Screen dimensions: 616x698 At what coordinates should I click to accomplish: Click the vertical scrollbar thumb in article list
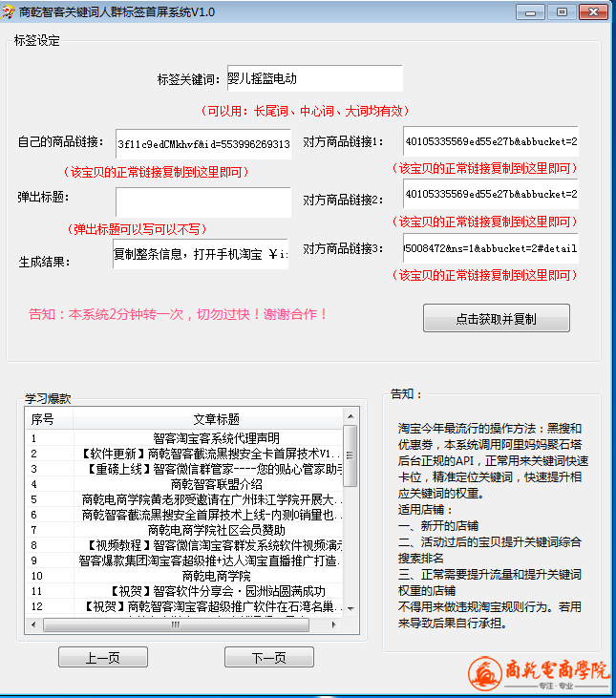350,455
